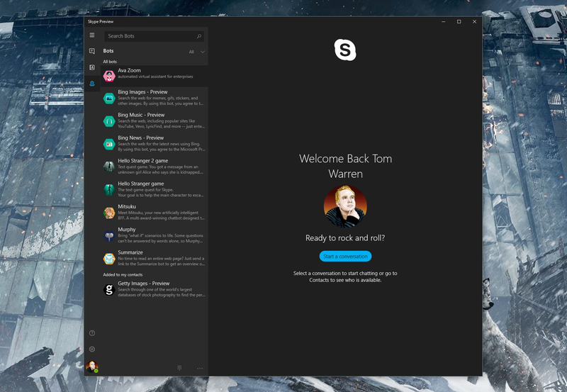Screen dimensions: 567x392
Task: Click the Start a conversation button
Action: 345,257
